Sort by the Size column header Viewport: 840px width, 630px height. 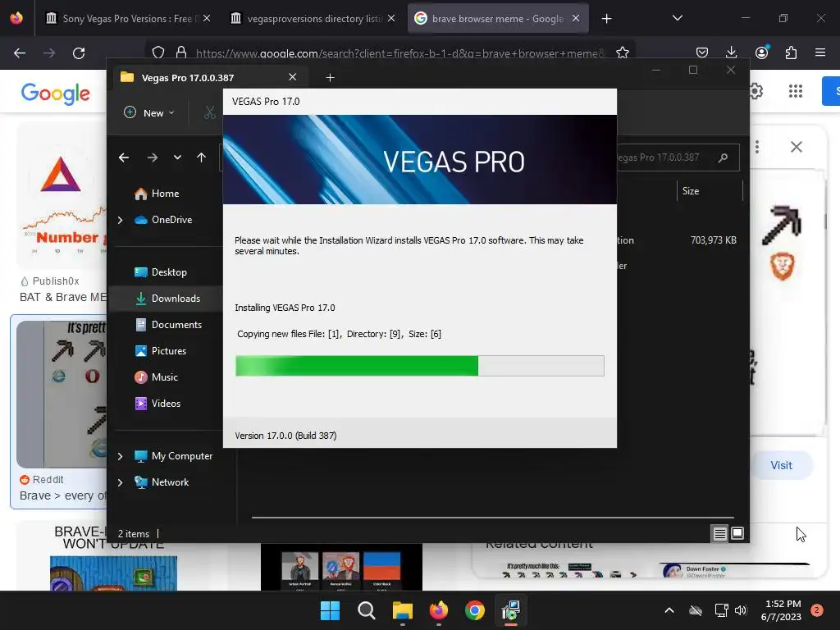coord(708,190)
